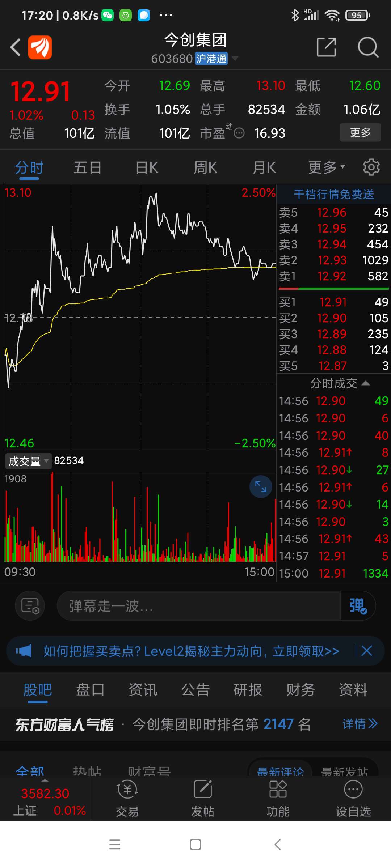Image resolution: width=391 pixels, height=868 pixels.
Task: Click the intraday price chart area
Action: (140, 318)
